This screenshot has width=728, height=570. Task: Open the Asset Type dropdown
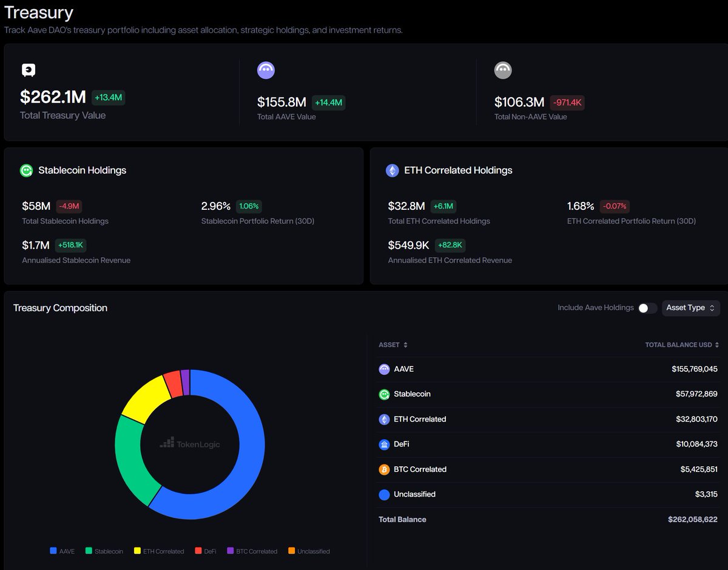(x=691, y=308)
